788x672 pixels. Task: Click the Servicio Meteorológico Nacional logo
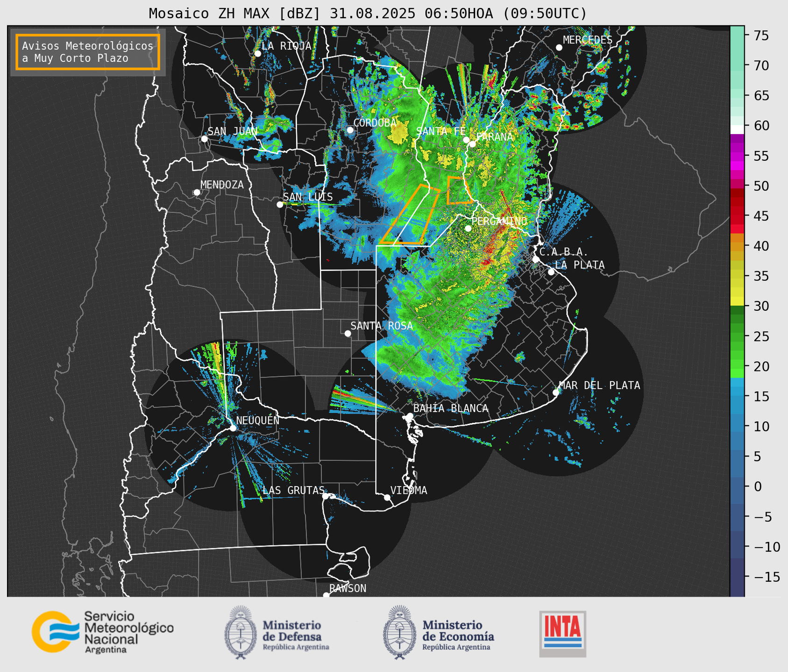pos(102,632)
